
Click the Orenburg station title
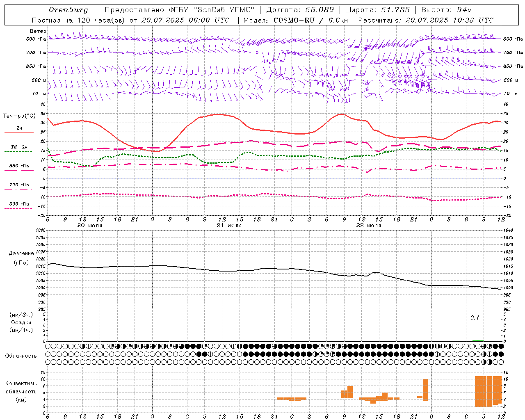coord(68,10)
